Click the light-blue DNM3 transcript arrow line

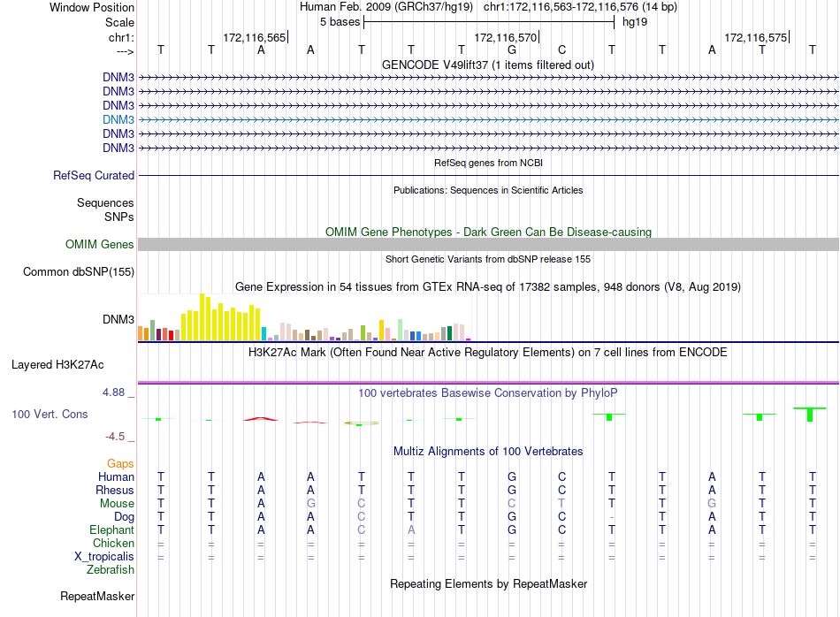click(489, 119)
